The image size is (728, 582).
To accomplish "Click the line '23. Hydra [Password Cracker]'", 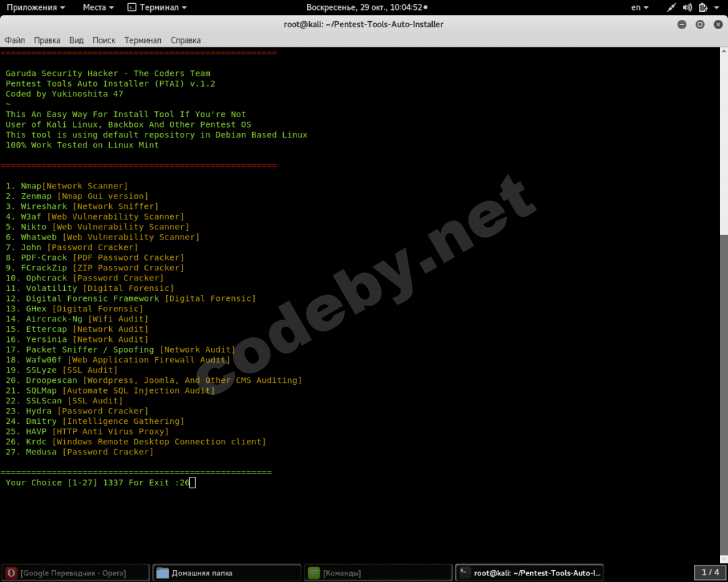I will click(77, 411).
